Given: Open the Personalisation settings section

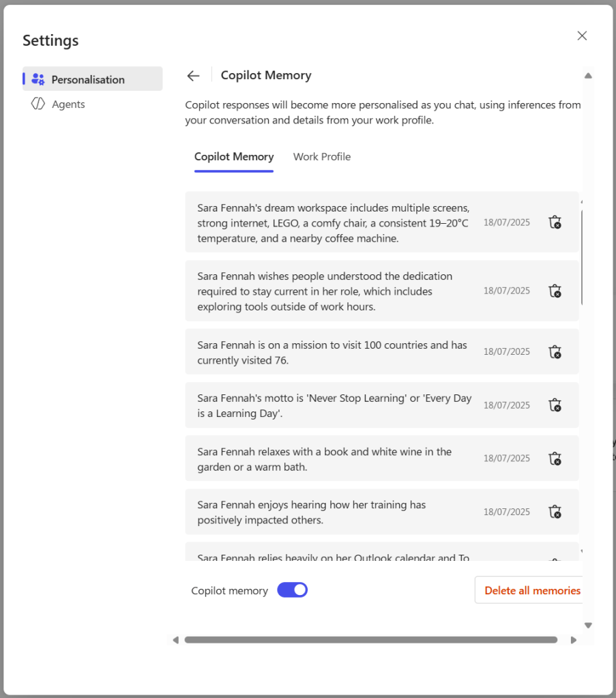Looking at the screenshot, I should point(88,80).
